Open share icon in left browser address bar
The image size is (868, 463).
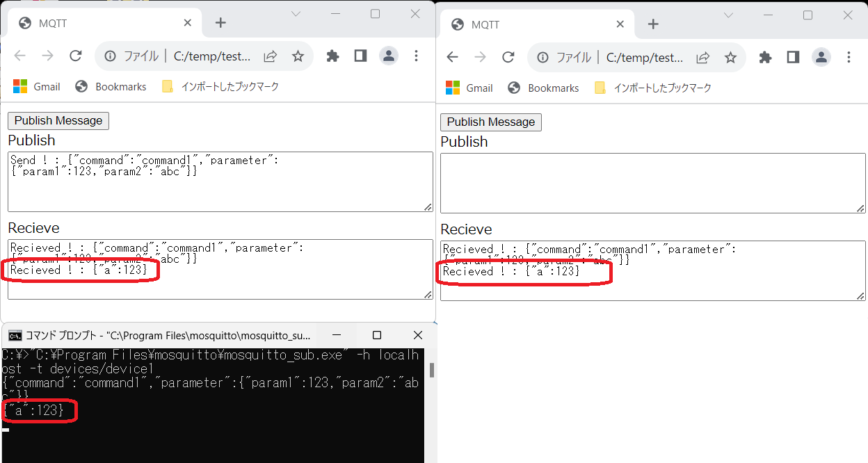tap(271, 56)
